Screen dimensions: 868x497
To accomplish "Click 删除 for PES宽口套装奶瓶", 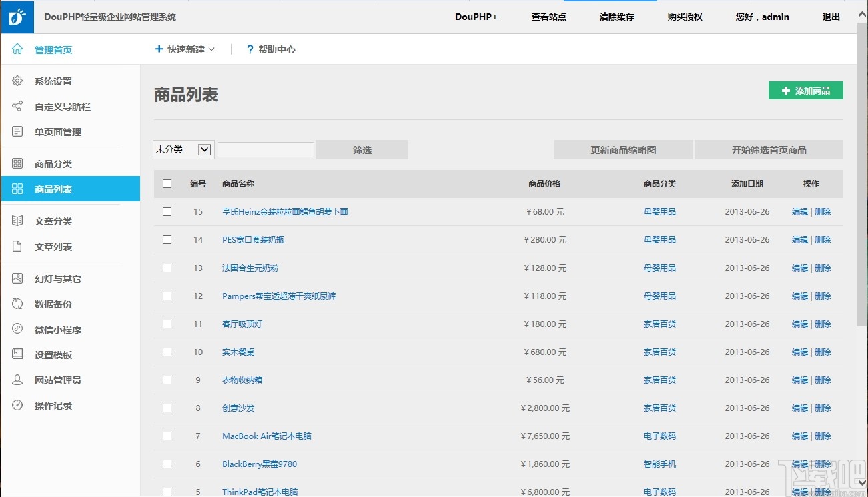I will (x=823, y=240).
